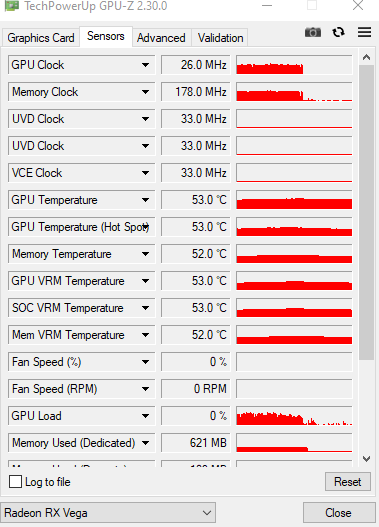379x527 pixels.
Task: Click the GPU-Z app icon in title bar
Action: (11, 5)
